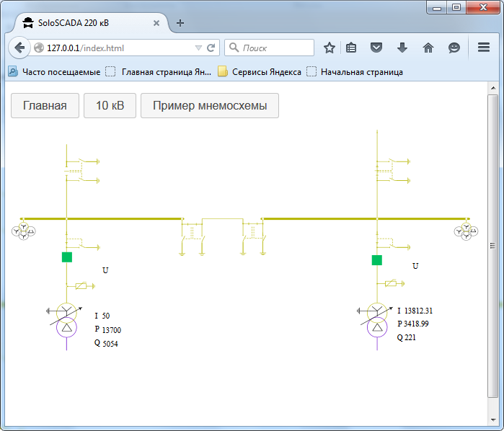Open a new tab with plus button

tap(180, 23)
